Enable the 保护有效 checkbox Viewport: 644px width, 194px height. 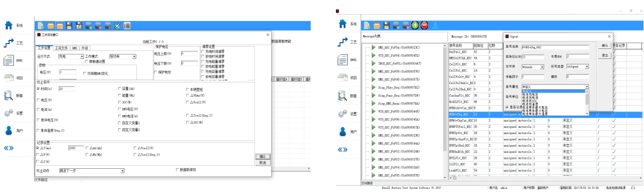coord(155,72)
